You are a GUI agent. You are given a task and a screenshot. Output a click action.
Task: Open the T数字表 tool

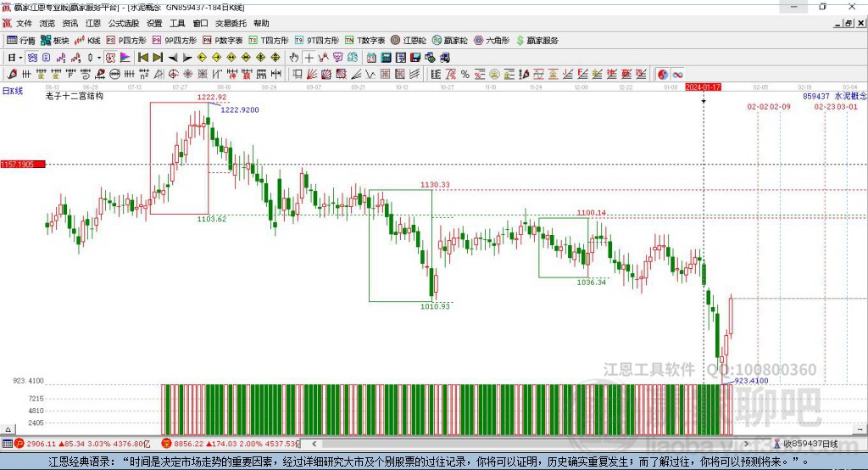[x=364, y=41]
